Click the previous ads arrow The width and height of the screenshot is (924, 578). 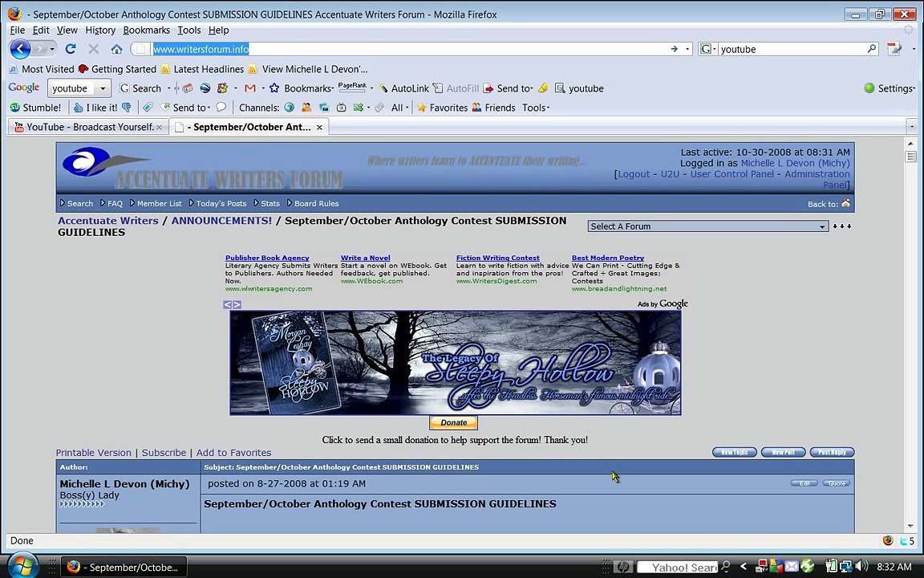pos(228,304)
